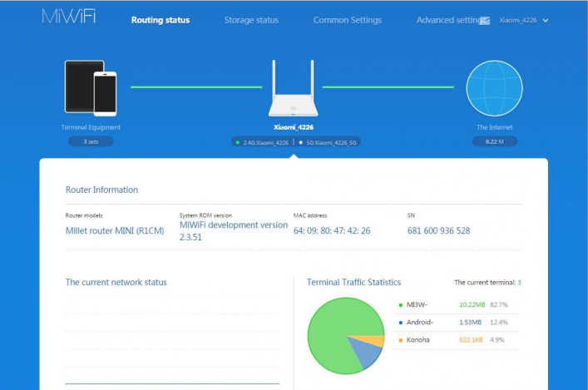The image size is (588, 390).
Task: Click the blue Android slice of pie chart
Action: (x=368, y=353)
